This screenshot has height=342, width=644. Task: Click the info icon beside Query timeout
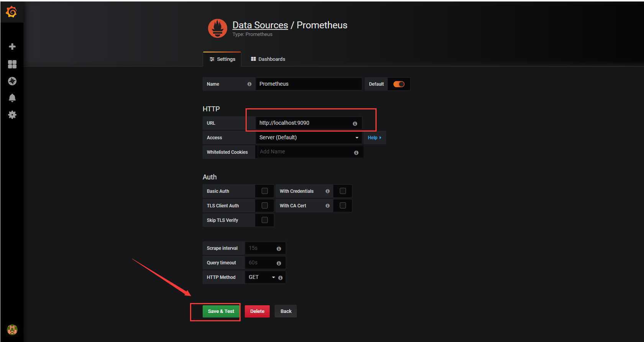[279, 263]
